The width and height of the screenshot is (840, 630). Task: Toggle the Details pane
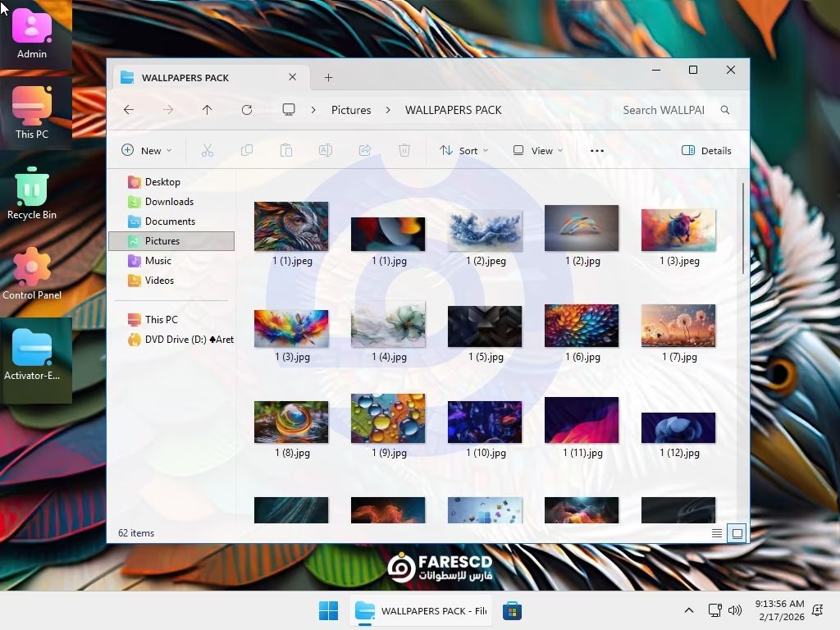pos(706,151)
